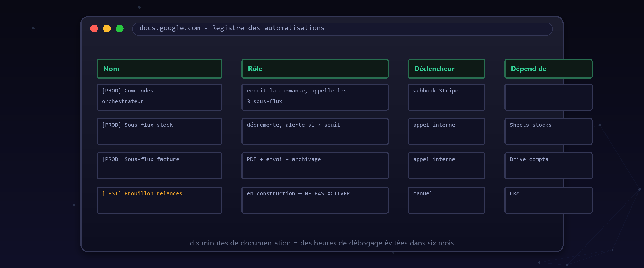This screenshot has height=268, width=644.
Task: Select the Déclencheur column header
Action: (x=447, y=69)
